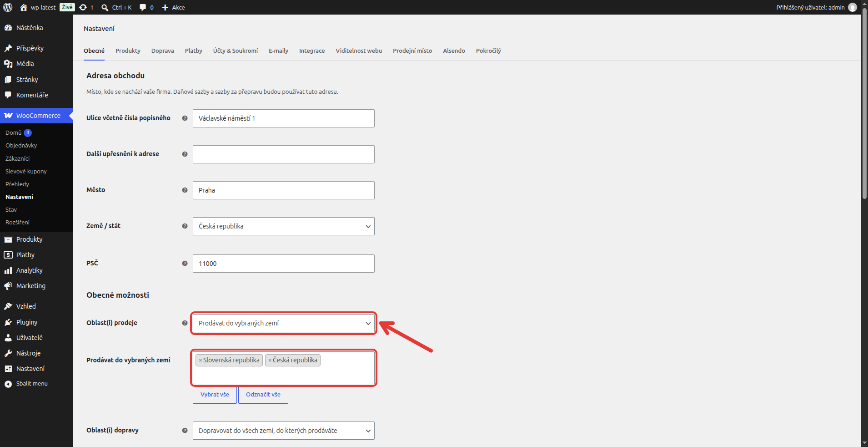Open the Oblast(i) dopravy dropdown
Image resolution: width=868 pixels, height=447 pixels.
click(284, 431)
